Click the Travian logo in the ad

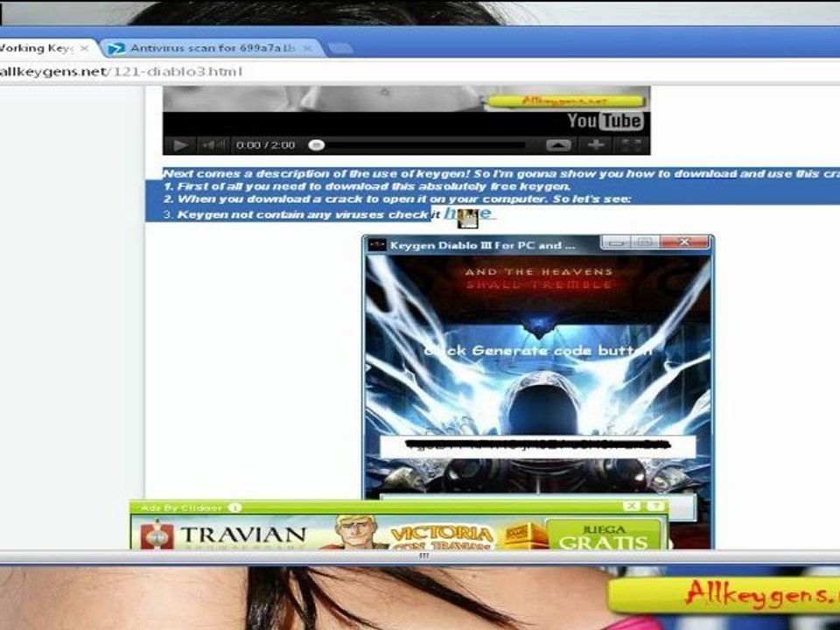(223, 535)
